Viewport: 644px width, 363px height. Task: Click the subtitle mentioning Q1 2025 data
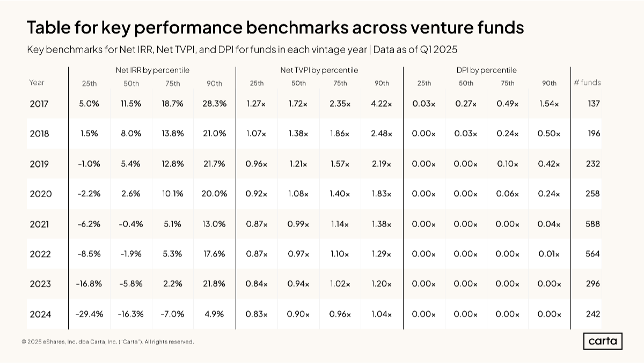pos(242,50)
